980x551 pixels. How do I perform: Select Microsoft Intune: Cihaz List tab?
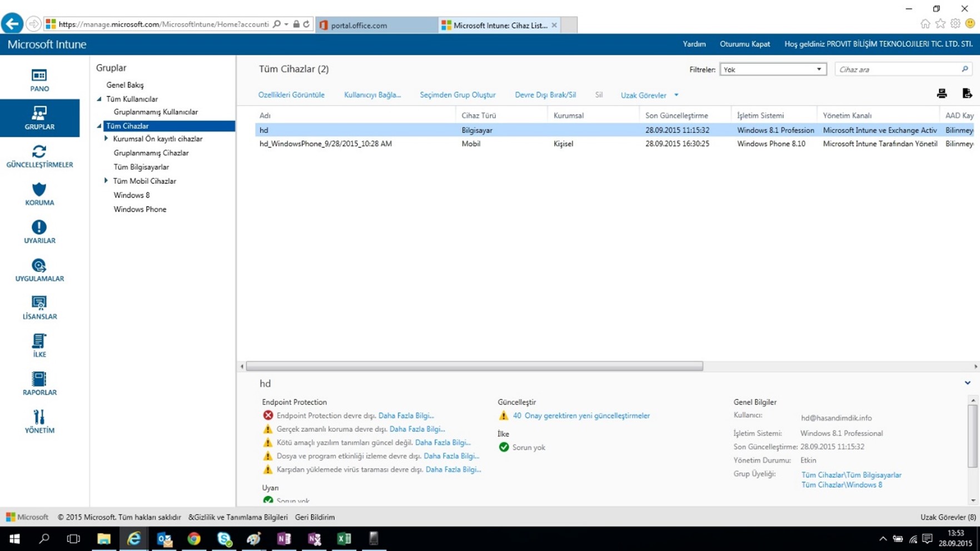coord(499,25)
